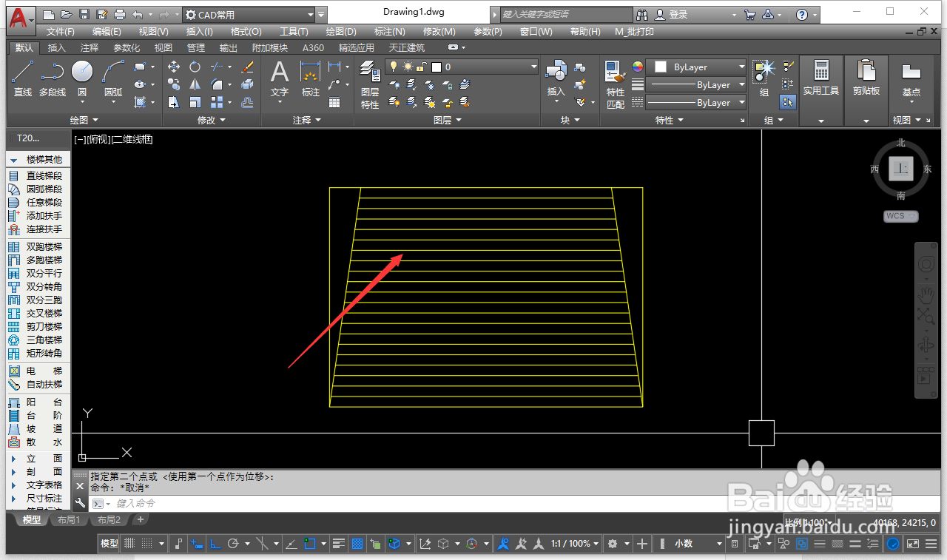The image size is (947, 560).
Task: Click the 坡道 ramp tool
Action: (35, 429)
